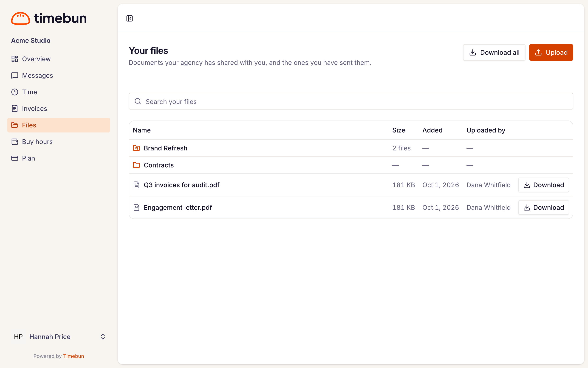Open the Time section
The height and width of the screenshot is (368, 588).
click(x=59, y=92)
